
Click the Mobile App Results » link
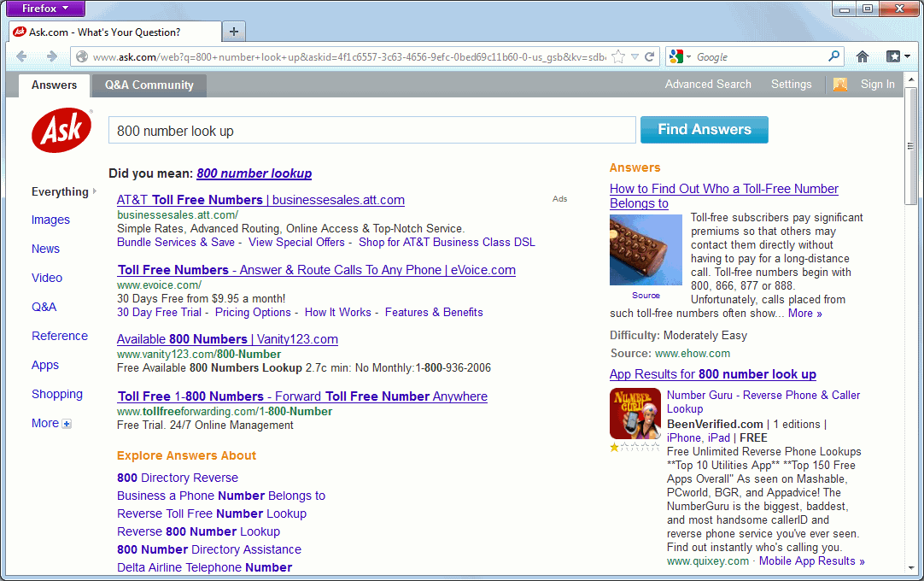pyautogui.click(x=811, y=561)
